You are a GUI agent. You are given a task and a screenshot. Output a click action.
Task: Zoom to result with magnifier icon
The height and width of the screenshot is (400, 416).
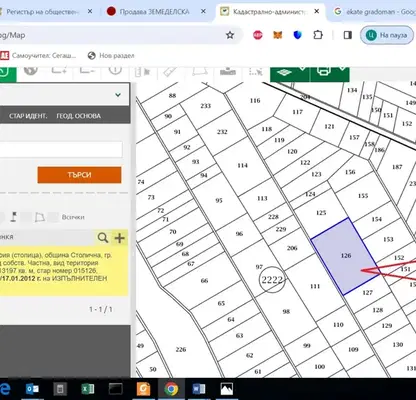pos(103,238)
